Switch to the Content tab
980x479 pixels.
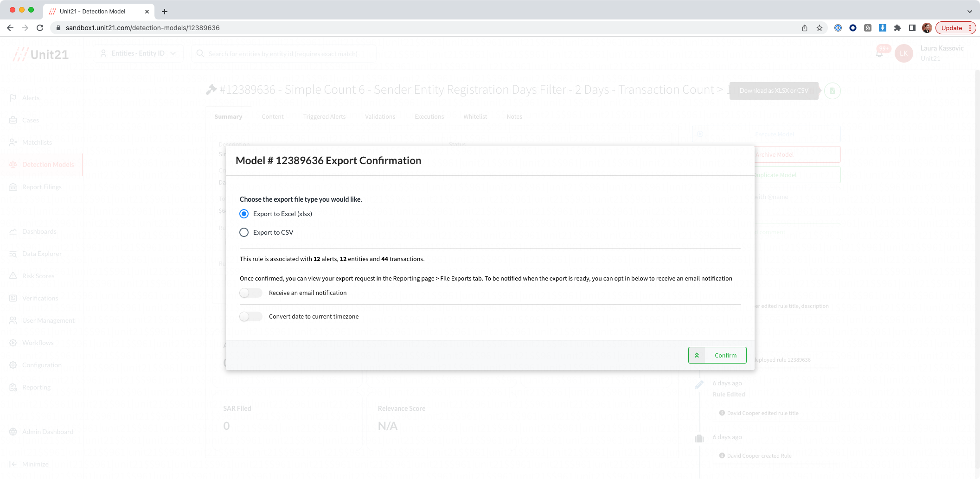pyautogui.click(x=273, y=116)
